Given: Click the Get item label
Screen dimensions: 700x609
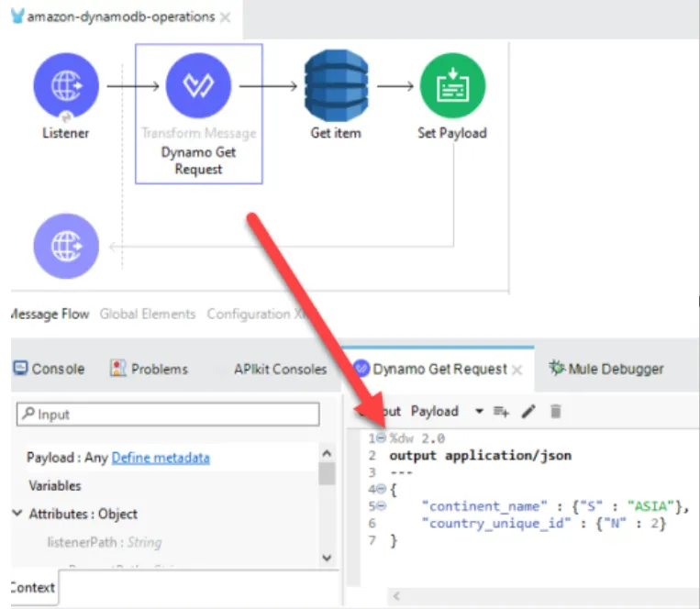Looking at the screenshot, I should [x=336, y=133].
